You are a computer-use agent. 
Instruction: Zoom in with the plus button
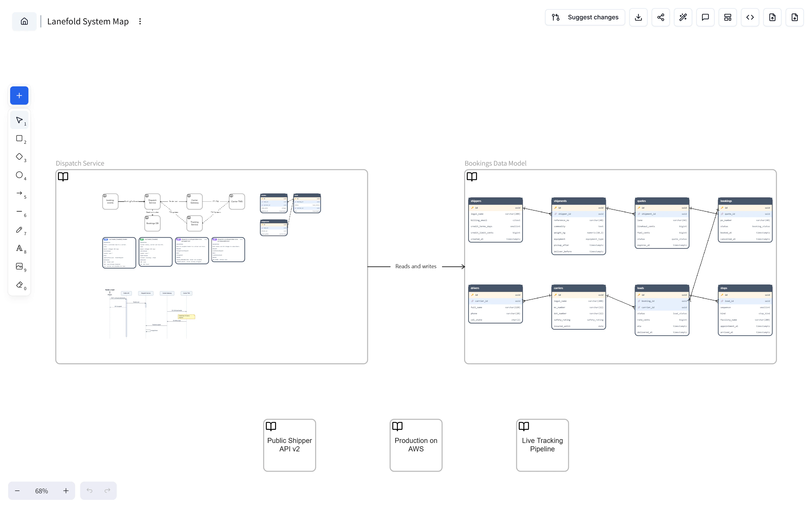pos(66,491)
